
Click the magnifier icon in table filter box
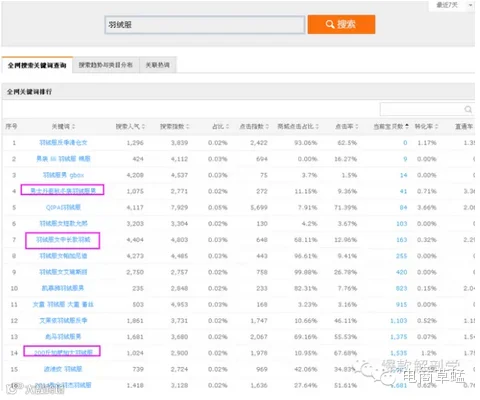(x=468, y=109)
